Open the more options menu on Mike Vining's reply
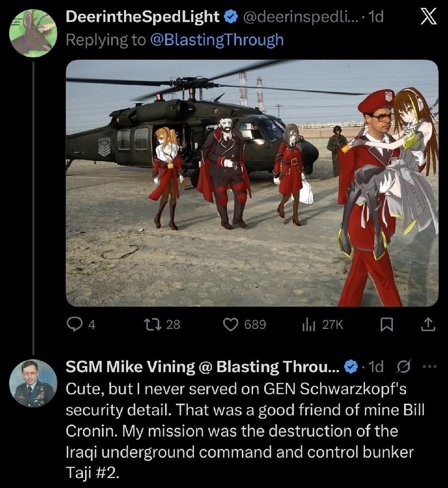 tap(429, 366)
